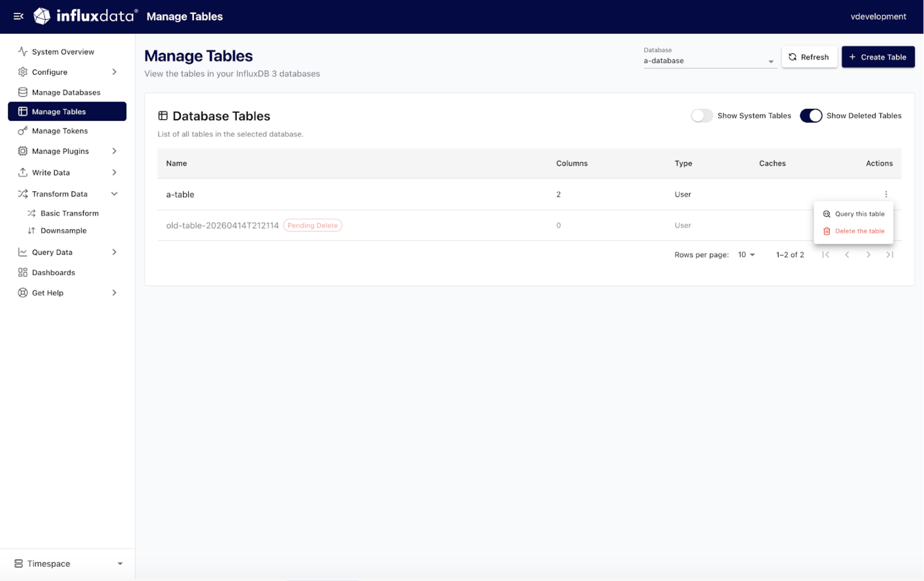Viewport: 924px width, 581px height.
Task: Change Rows per page value
Action: [x=746, y=254]
